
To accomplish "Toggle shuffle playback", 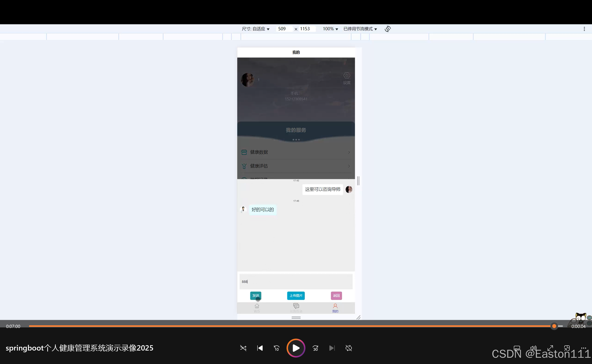I will pyautogui.click(x=243, y=348).
